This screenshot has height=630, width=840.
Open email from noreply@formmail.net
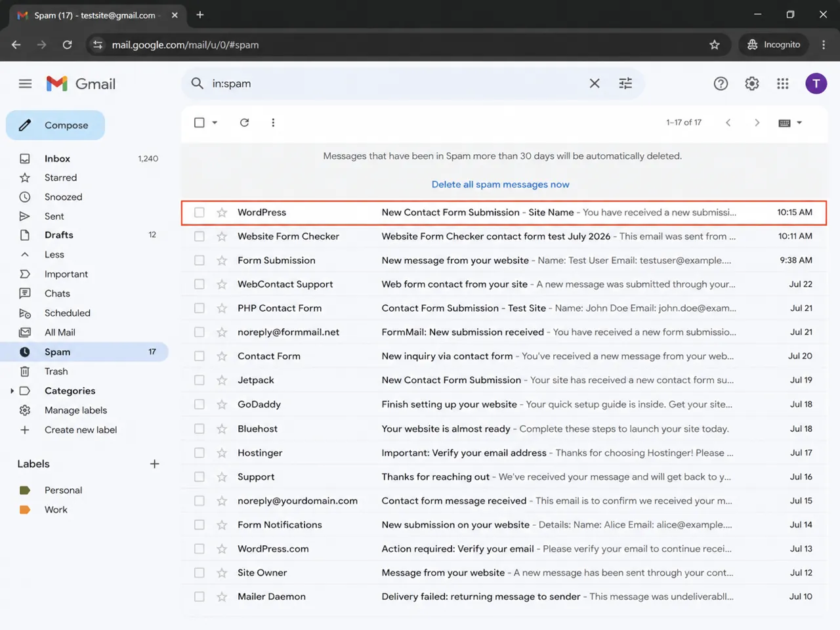(x=504, y=332)
